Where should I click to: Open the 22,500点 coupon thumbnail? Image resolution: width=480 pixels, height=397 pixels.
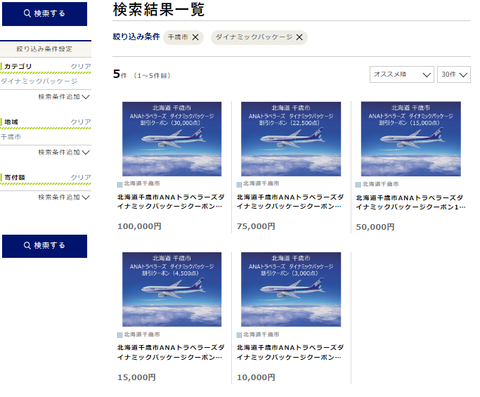[291, 139]
